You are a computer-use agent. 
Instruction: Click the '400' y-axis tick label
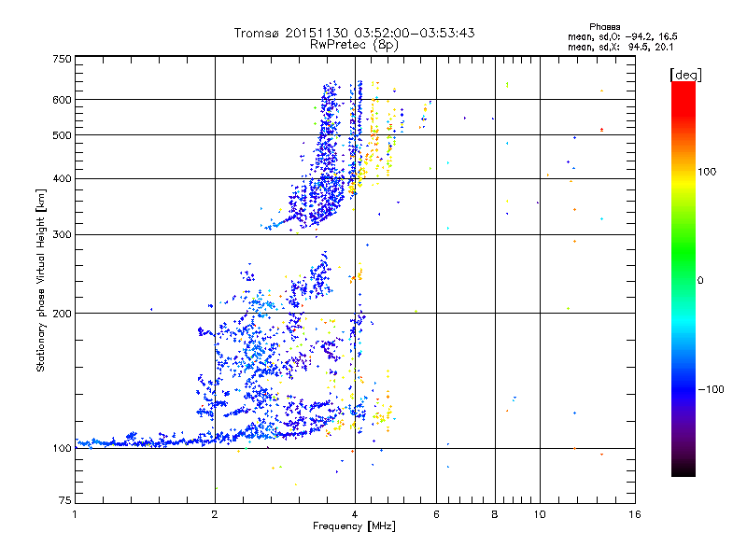coord(62,179)
